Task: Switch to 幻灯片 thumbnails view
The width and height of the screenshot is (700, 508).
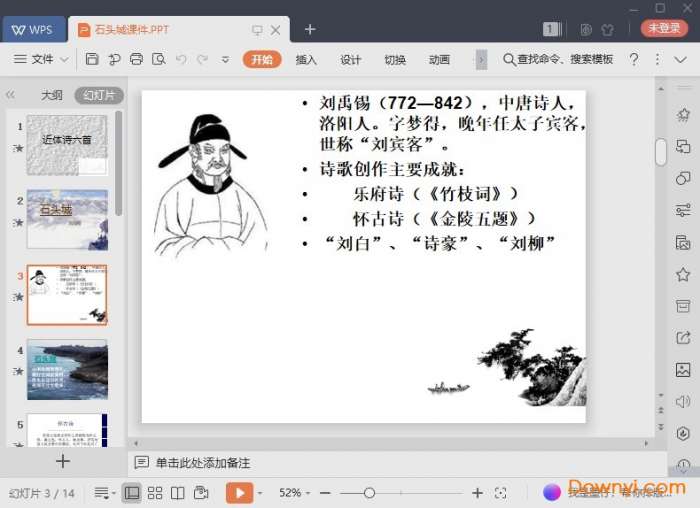Action: pos(99,95)
